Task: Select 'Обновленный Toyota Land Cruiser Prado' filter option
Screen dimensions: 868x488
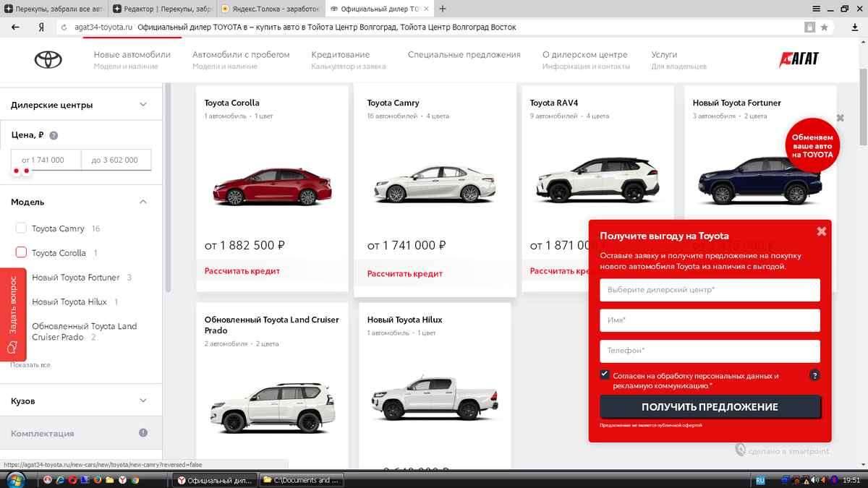Action: pyautogui.click(x=85, y=332)
